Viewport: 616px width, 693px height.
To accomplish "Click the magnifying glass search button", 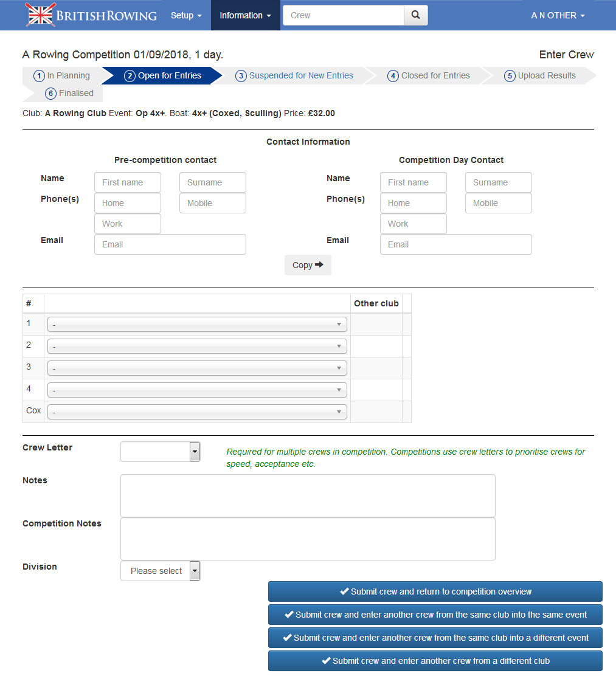I will pos(415,15).
